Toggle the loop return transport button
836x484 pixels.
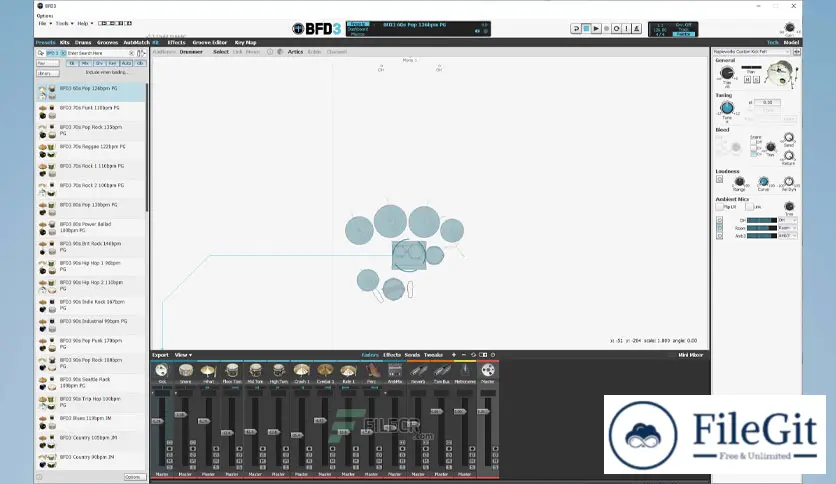(576, 29)
